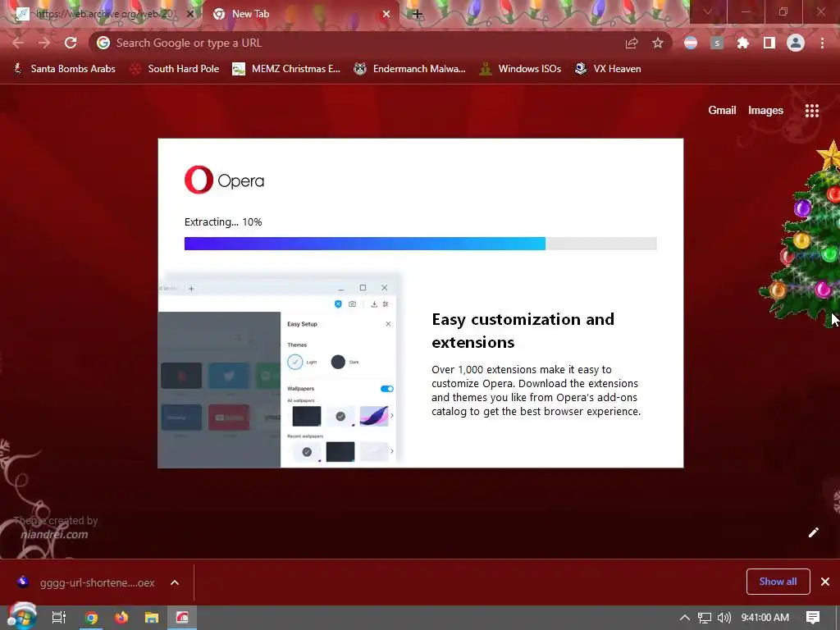Viewport: 840px width, 630px height.
Task: Open the South Hard Pole bookmark
Action: [175, 69]
